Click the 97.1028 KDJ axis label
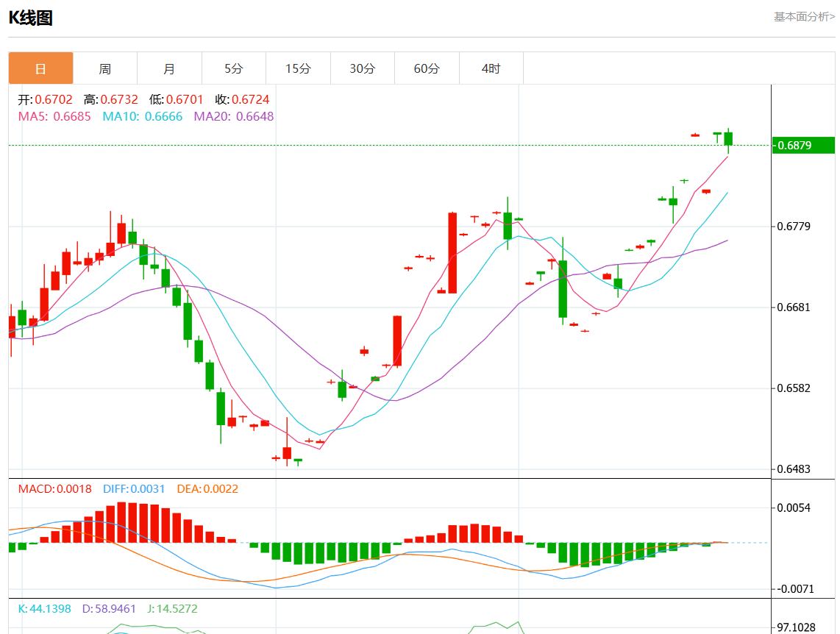The height and width of the screenshot is (634, 840). [x=796, y=627]
